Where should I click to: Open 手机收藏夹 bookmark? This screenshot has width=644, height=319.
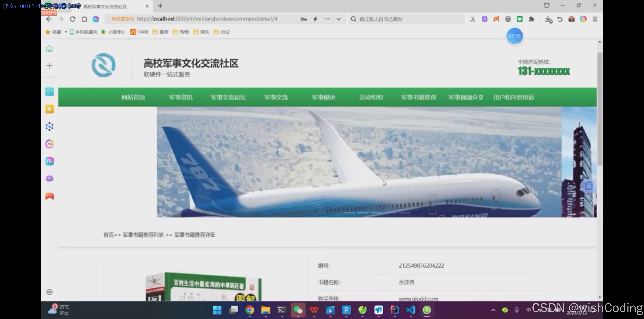pos(83,32)
